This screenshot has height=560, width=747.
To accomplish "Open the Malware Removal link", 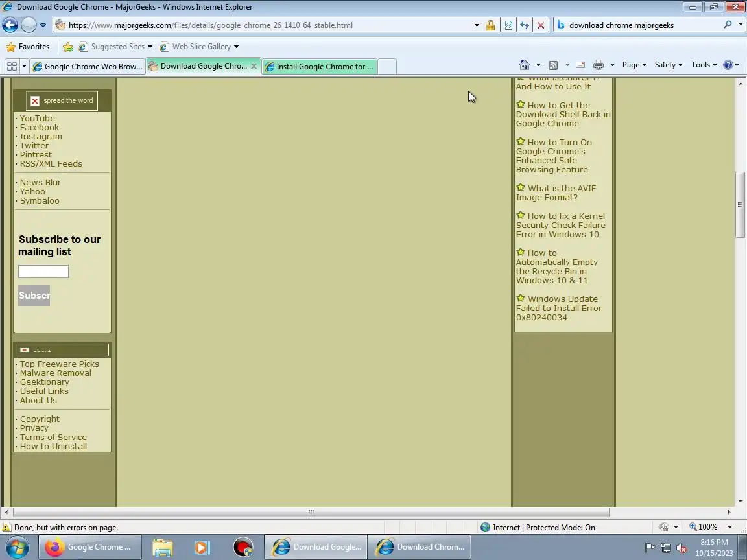I will click(x=56, y=373).
